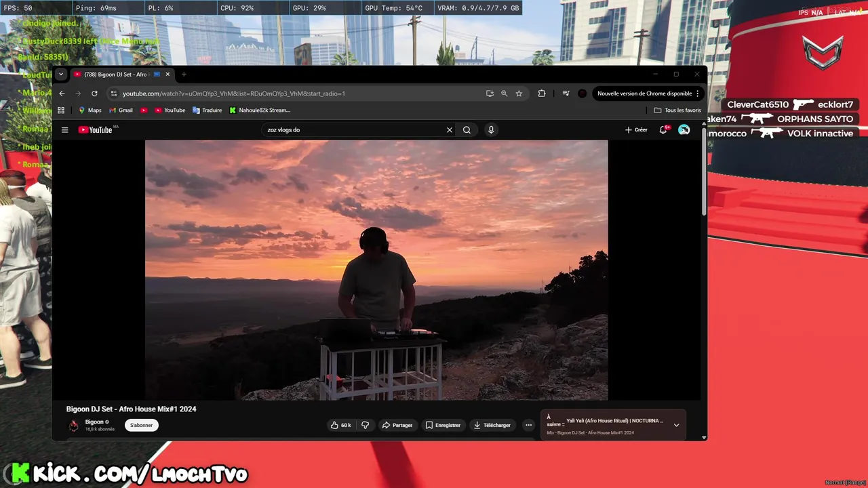This screenshot has width=868, height=488.
Task: Open the Nahoule82k Stream bookmark
Action: [x=259, y=110]
